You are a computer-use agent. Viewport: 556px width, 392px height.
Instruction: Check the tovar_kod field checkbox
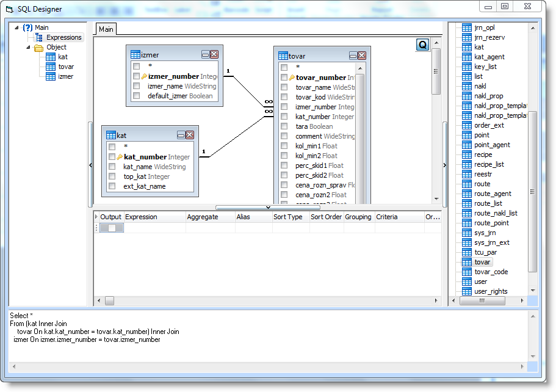tap(284, 97)
